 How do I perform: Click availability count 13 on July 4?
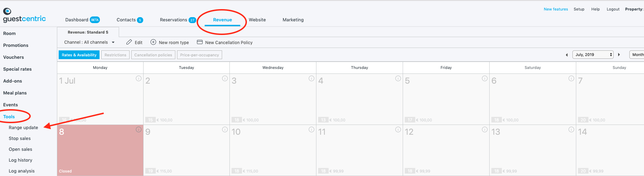click(323, 120)
